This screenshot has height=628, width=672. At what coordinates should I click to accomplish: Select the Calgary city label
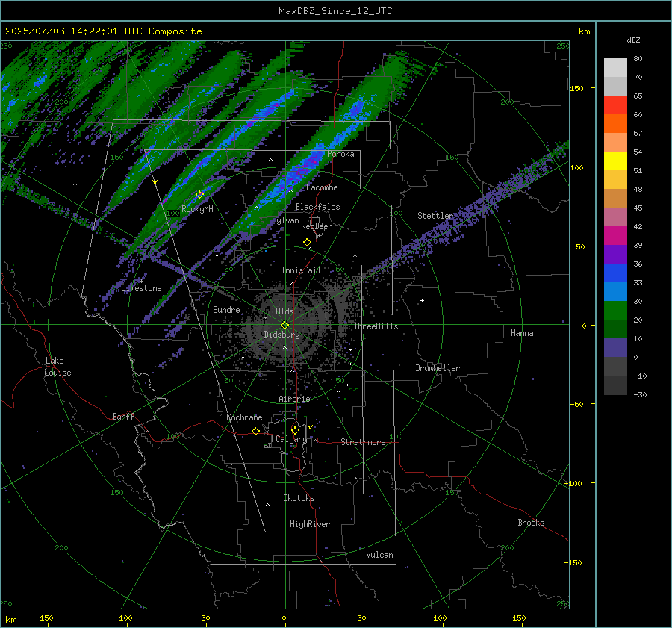pos(291,439)
